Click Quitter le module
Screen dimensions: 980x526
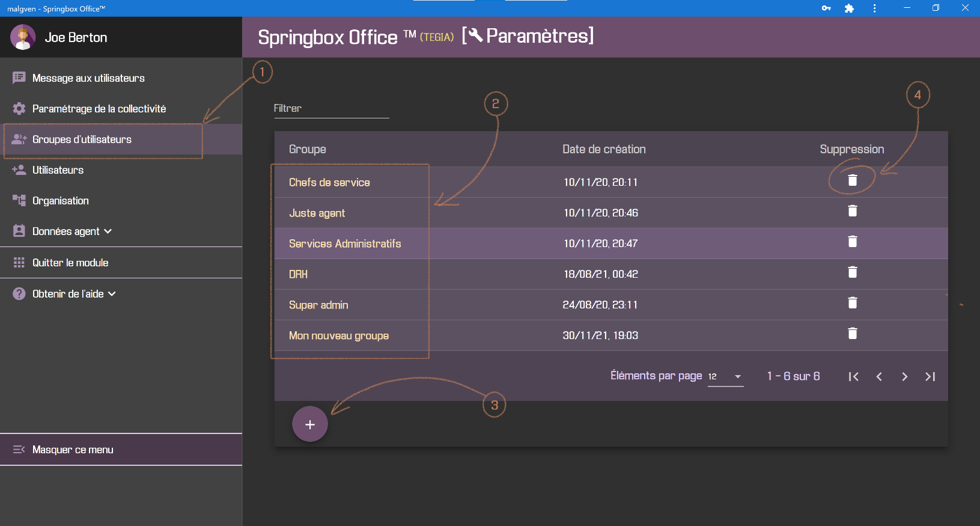pyautogui.click(x=121, y=263)
